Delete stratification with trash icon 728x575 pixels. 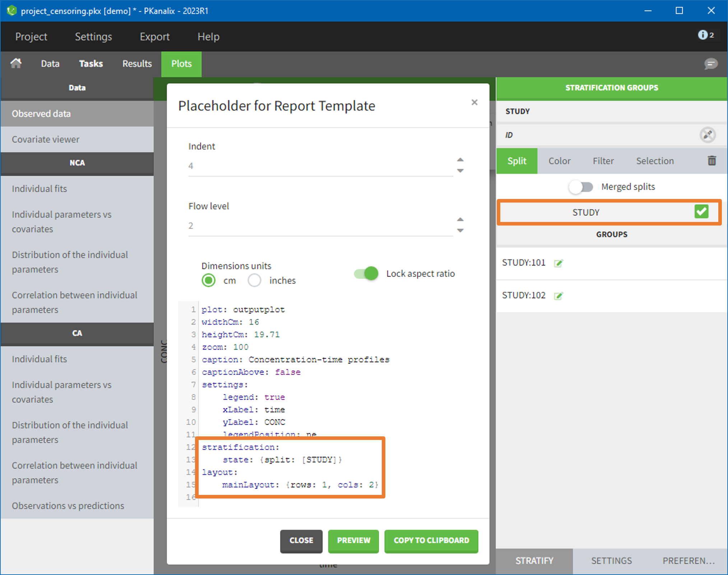pos(711,161)
